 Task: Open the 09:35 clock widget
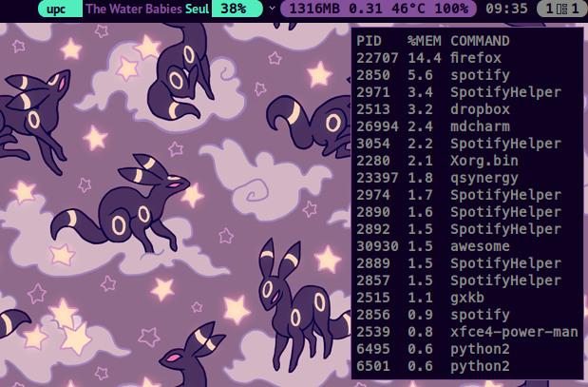(506, 9)
